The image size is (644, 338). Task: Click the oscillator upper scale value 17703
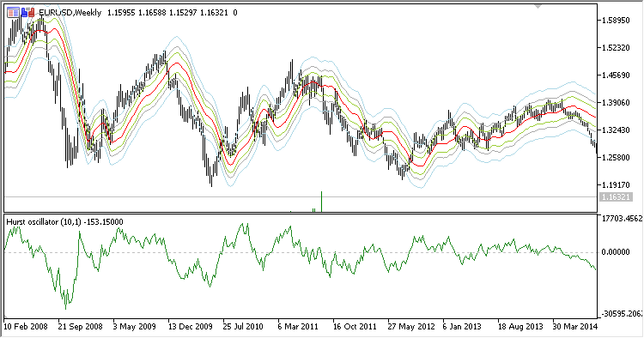pos(622,219)
